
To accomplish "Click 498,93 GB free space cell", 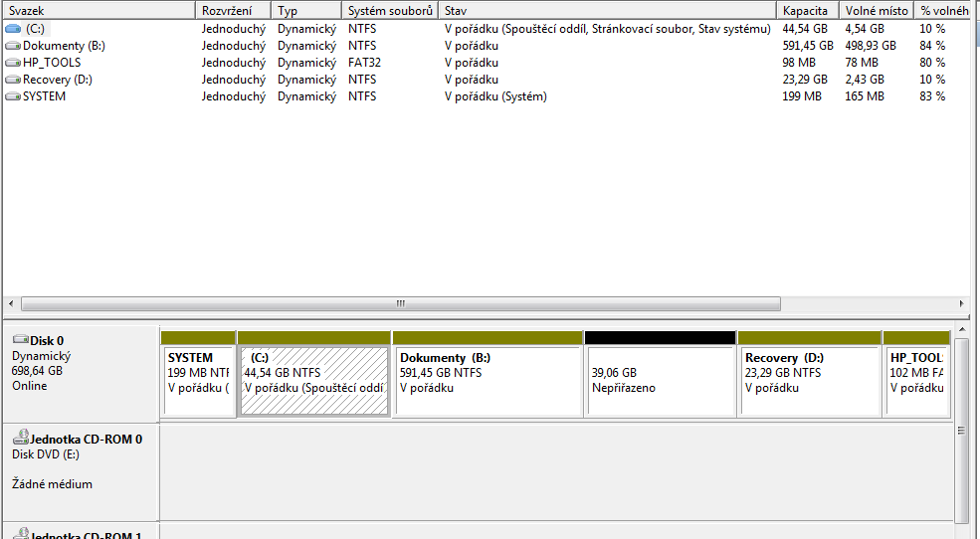I will (x=870, y=46).
